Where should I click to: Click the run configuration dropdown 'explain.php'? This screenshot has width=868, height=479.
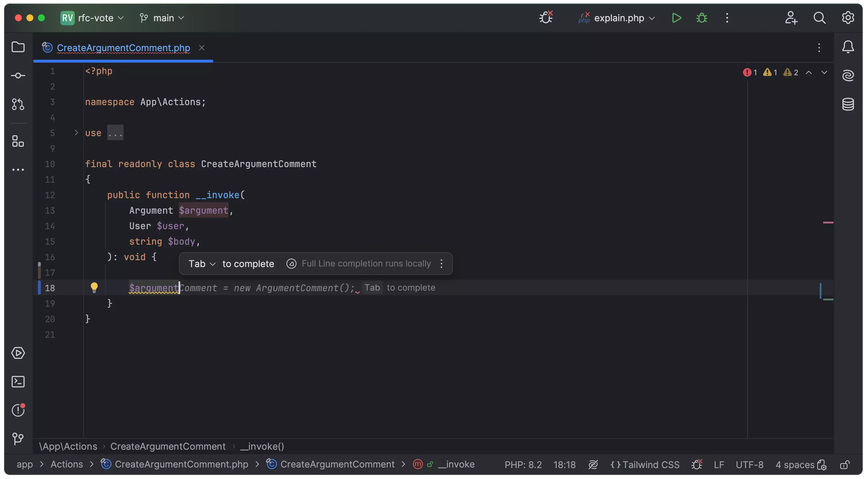(616, 17)
